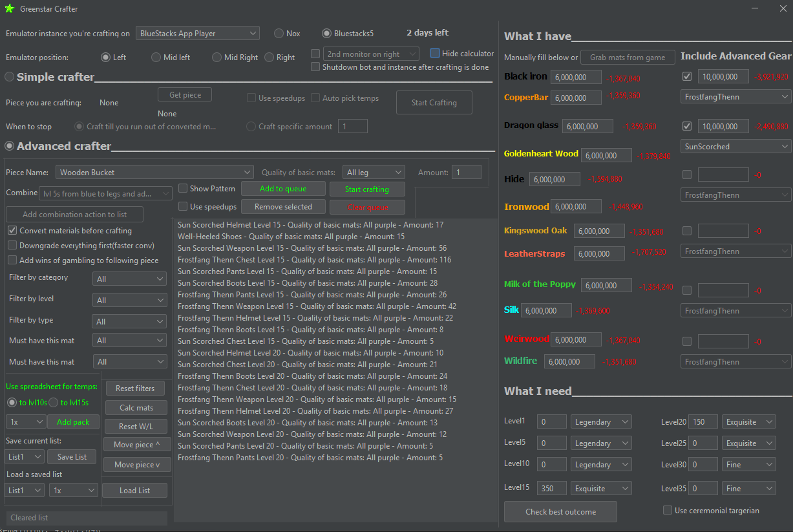The image size is (793, 532).
Task: Click the red Clear queue button
Action: [x=366, y=207]
